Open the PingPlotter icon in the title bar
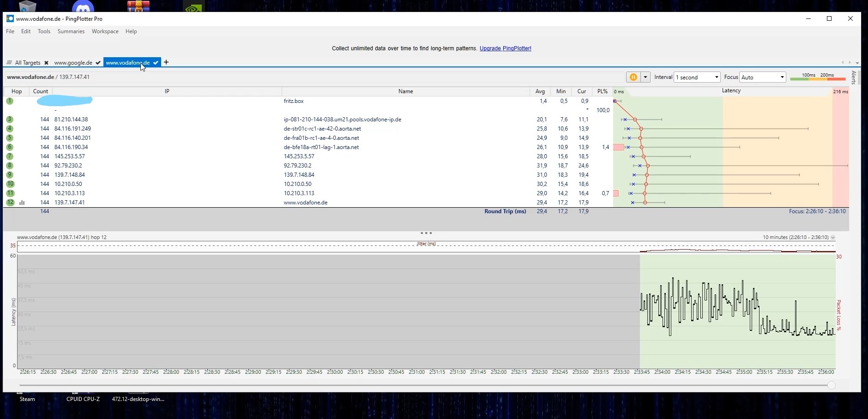This screenshot has height=419, width=868. (10, 18)
